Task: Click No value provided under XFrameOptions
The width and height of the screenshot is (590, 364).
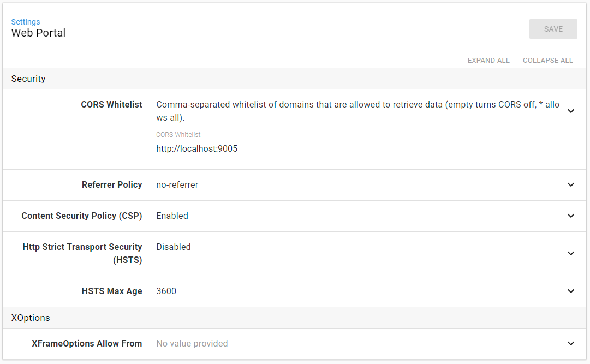Action: (192, 343)
